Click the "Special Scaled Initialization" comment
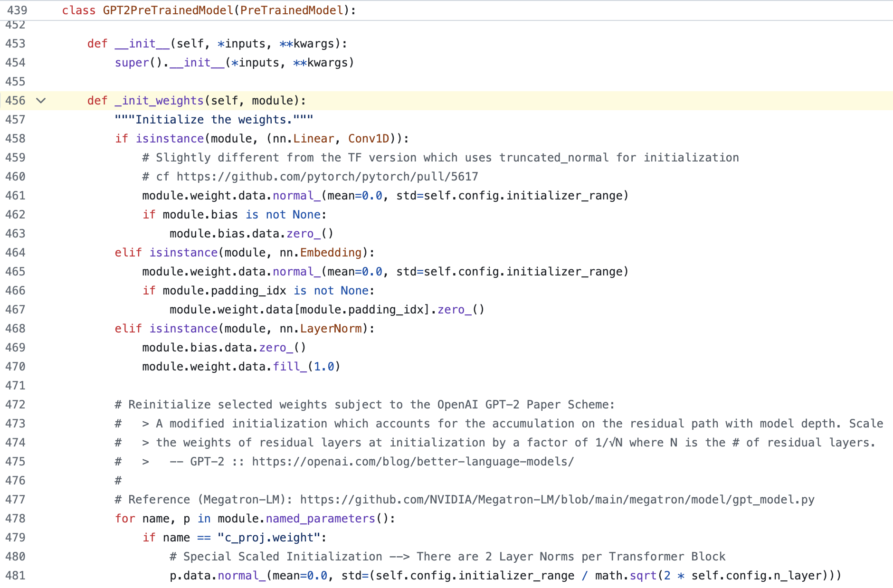This screenshot has height=588, width=893. [447, 557]
